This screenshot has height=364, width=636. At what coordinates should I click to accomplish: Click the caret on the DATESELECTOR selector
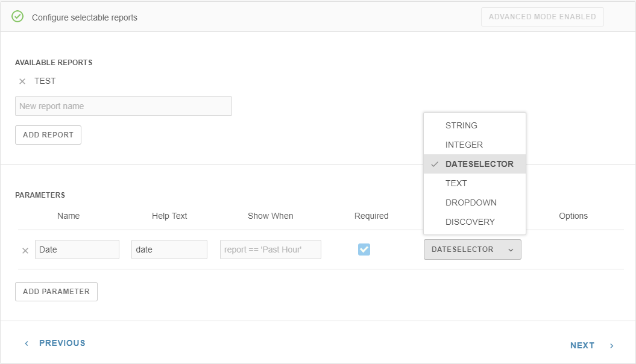pos(510,249)
